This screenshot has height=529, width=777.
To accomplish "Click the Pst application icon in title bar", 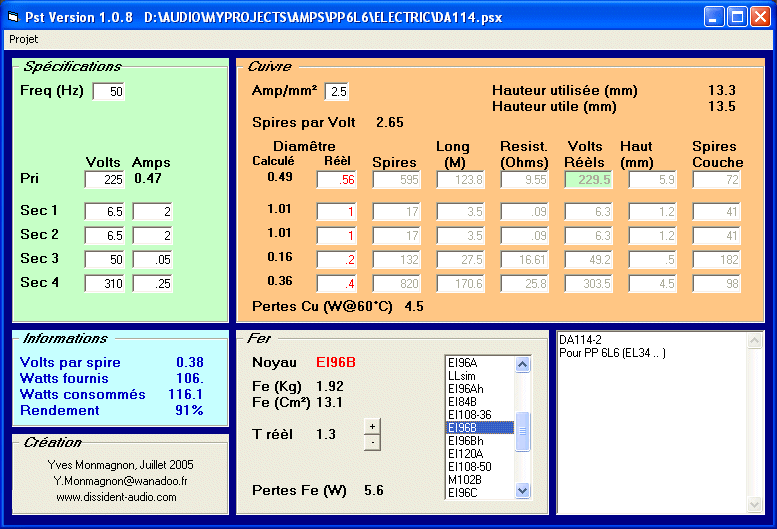I will coord(14,17).
